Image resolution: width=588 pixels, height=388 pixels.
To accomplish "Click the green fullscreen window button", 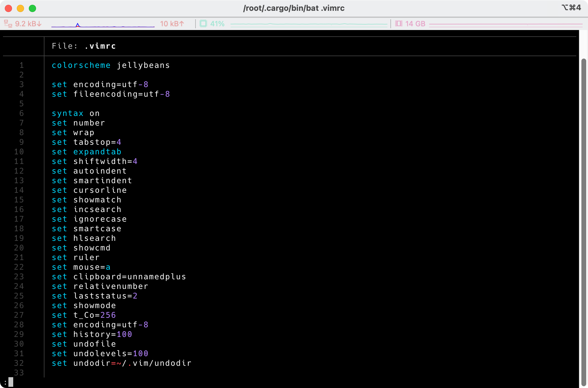I will [x=32, y=8].
